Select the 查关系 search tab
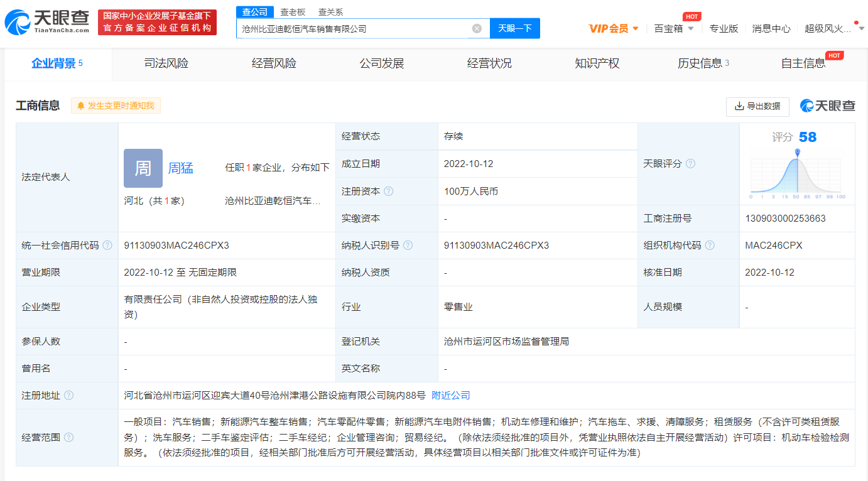 [x=331, y=12]
